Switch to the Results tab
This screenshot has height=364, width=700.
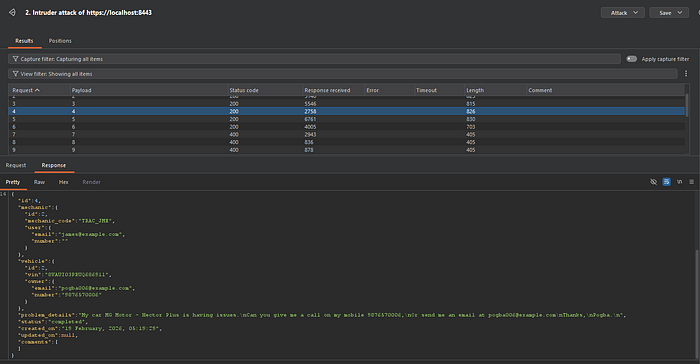[24, 41]
